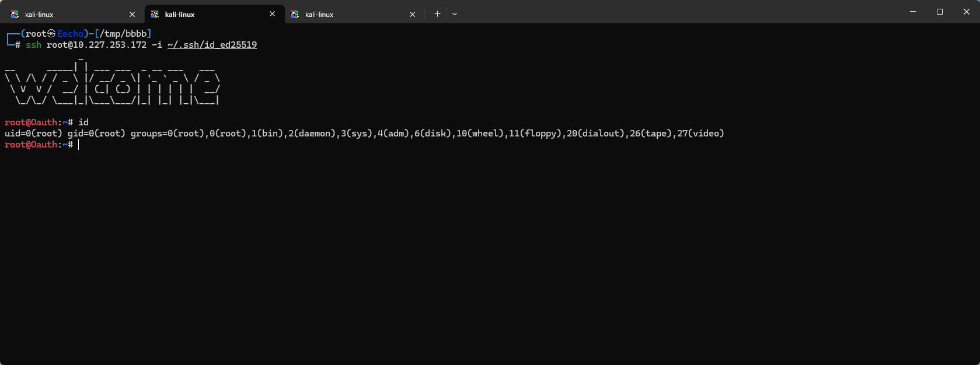Click the Eecho hostname in the prompt
Viewport: 980px width, 365px height.
click(x=70, y=34)
